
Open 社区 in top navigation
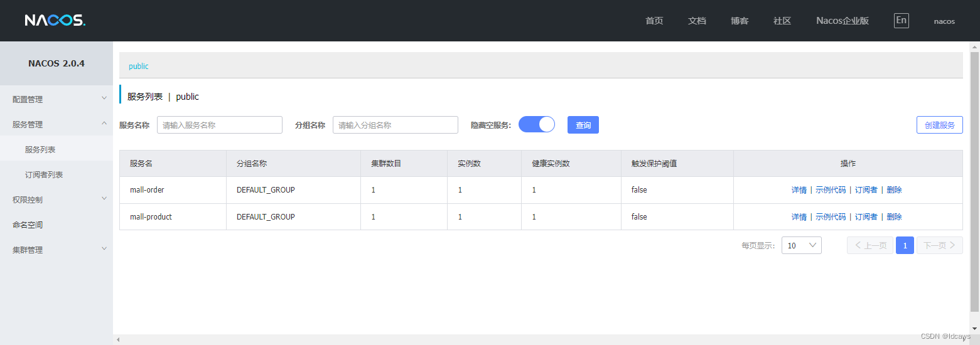coord(782,21)
